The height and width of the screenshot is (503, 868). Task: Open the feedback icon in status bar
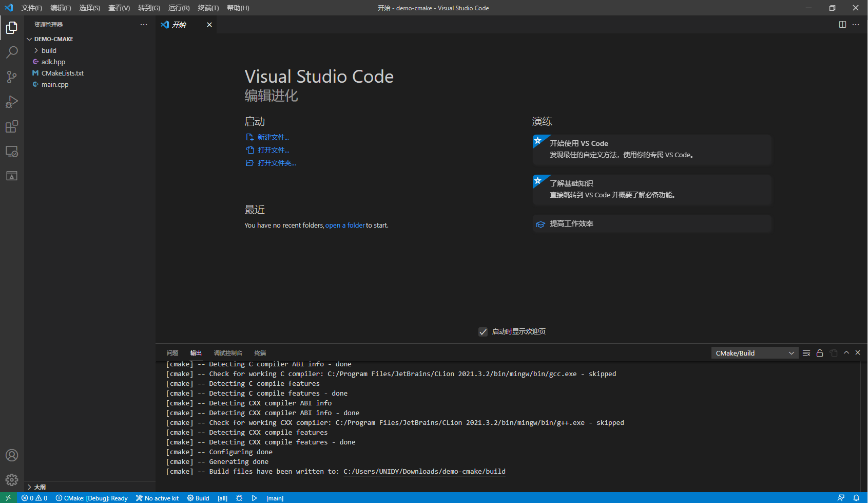pos(841,498)
